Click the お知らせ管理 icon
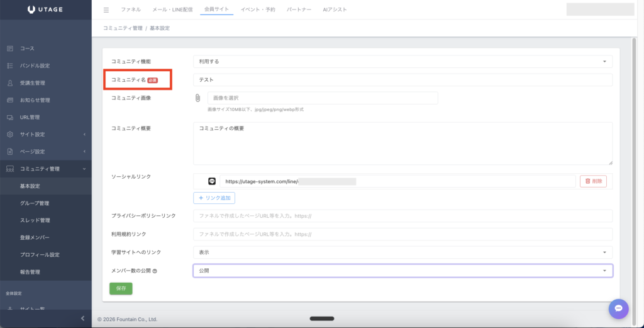This screenshot has height=328, width=644. [10, 100]
